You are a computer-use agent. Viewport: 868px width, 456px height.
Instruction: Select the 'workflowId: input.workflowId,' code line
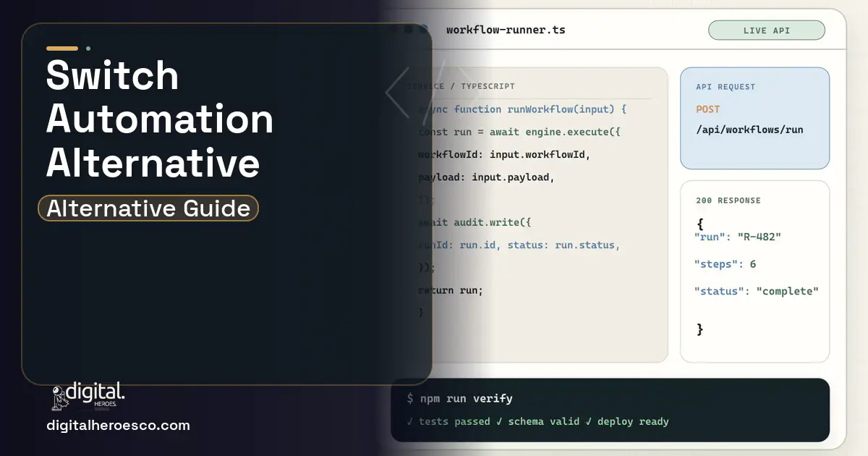pos(504,155)
